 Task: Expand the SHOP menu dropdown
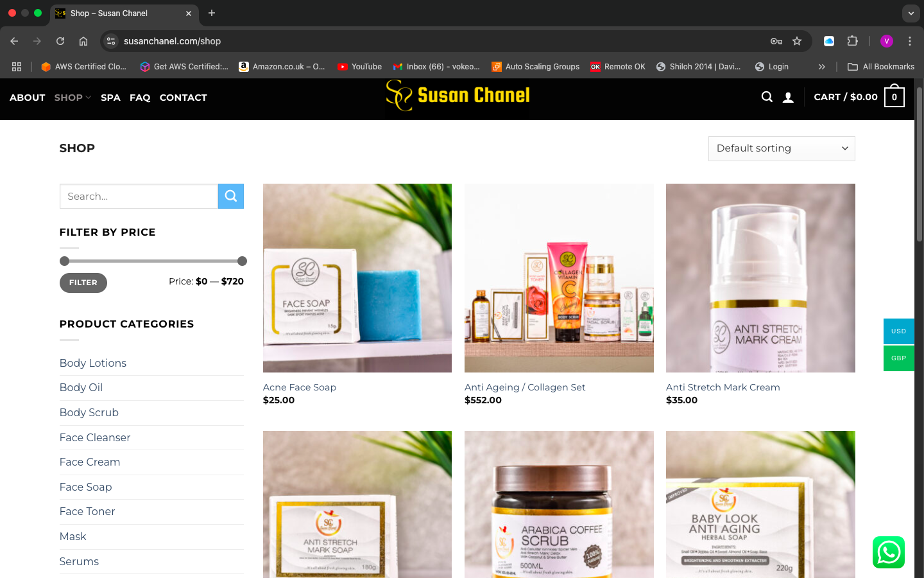73,98
